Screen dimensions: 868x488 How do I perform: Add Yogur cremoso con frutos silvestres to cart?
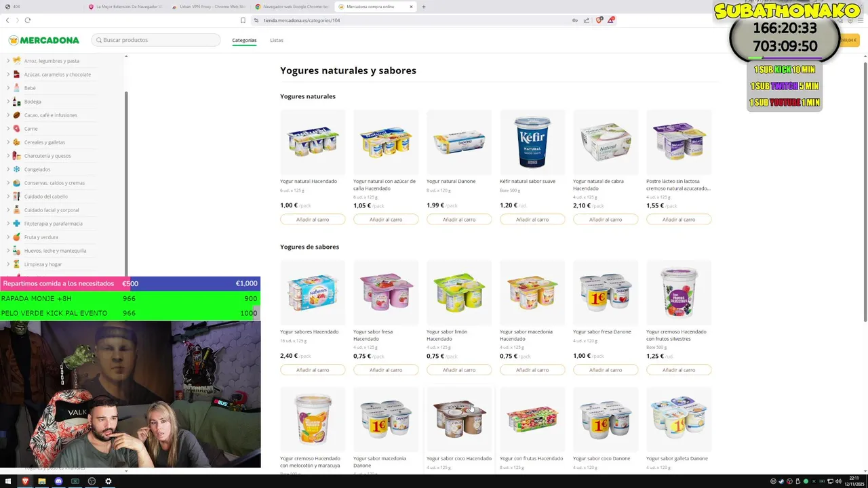(679, 370)
